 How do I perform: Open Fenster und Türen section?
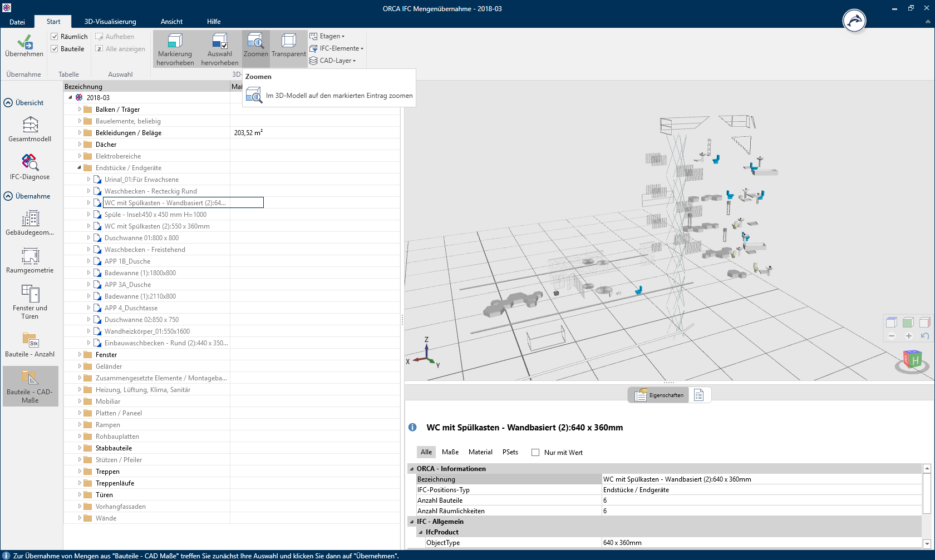coord(30,302)
